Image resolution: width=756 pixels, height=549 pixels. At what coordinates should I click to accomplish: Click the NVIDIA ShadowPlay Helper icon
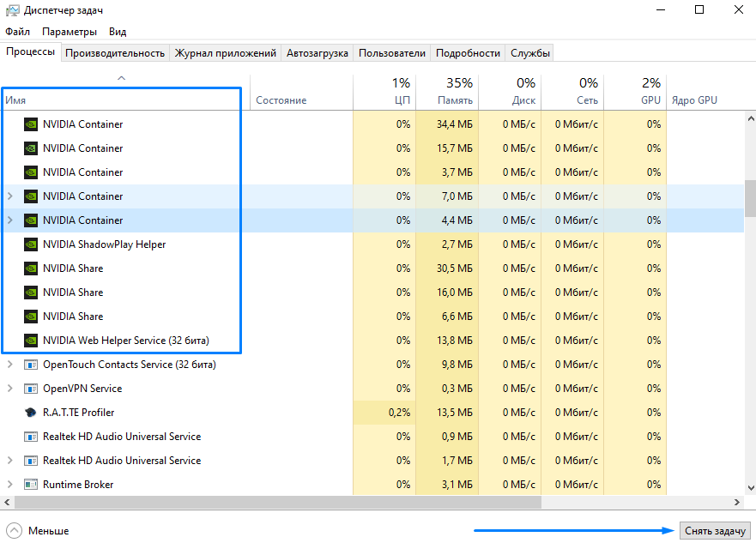31,244
